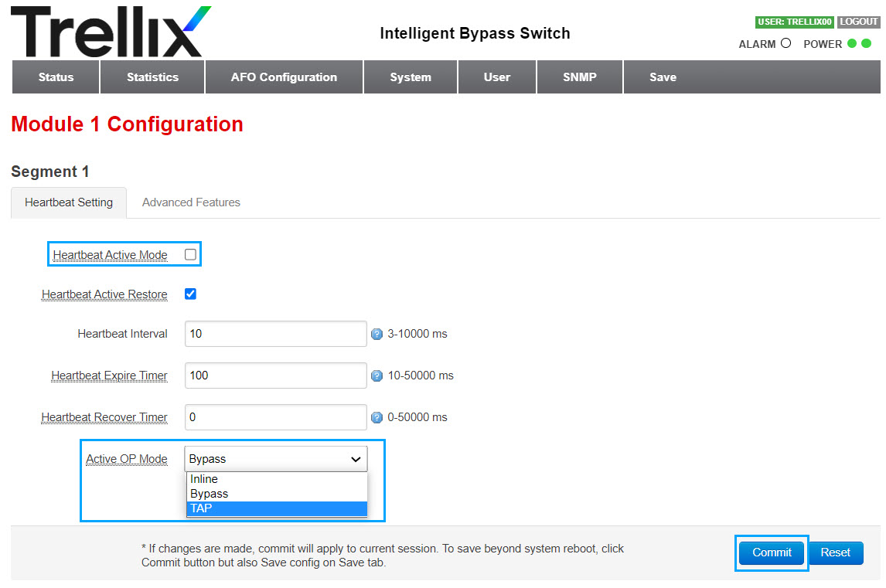886x588 pixels.
Task: Open the AFO Configuration menu
Action: (284, 76)
